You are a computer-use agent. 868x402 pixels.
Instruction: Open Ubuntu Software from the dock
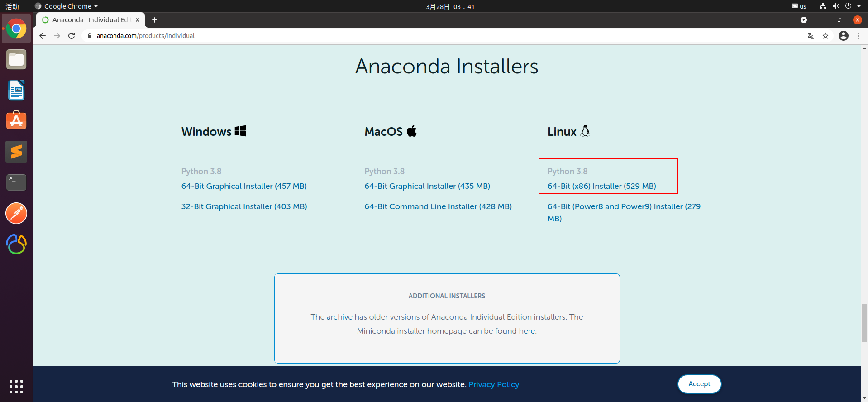[16, 121]
